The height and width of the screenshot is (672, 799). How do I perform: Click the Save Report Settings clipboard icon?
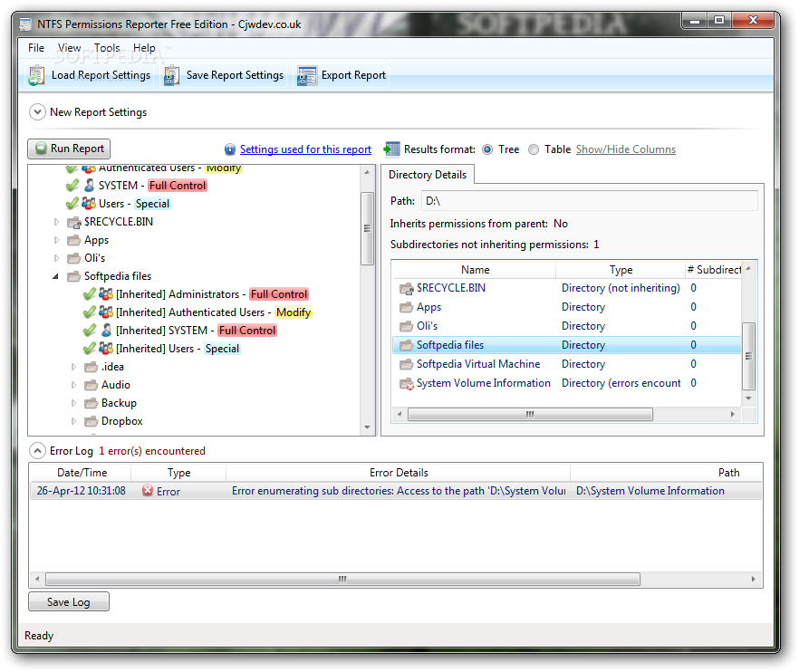click(172, 75)
